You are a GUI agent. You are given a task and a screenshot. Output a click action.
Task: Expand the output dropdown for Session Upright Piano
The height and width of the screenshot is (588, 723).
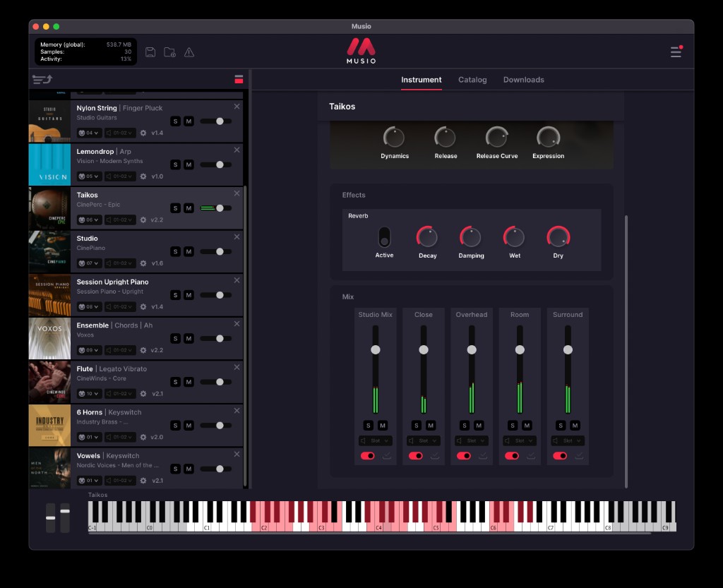coord(119,306)
